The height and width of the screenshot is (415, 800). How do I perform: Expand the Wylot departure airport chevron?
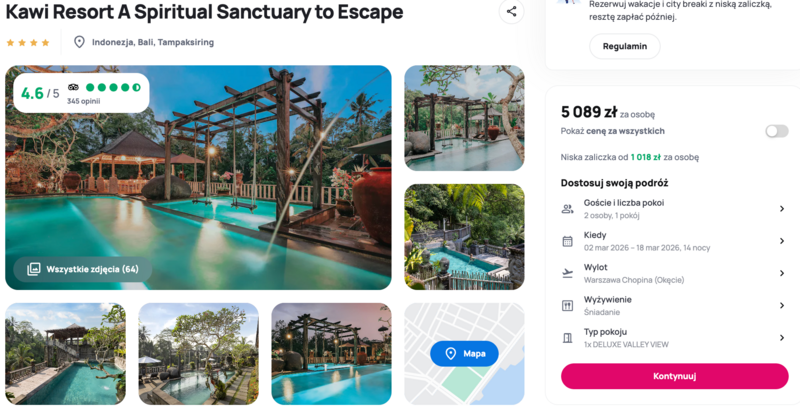click(x=781, y=273)
